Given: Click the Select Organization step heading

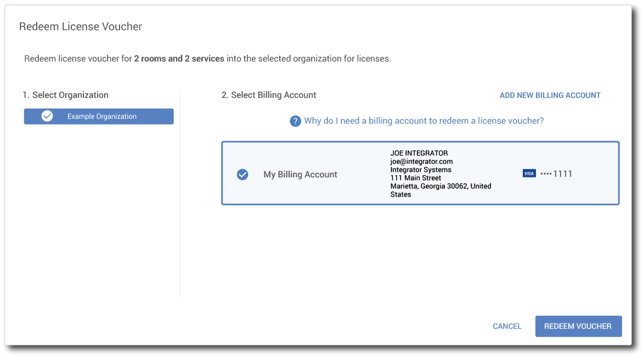Looking at the screenshot, I should click(x=65, y=95).
